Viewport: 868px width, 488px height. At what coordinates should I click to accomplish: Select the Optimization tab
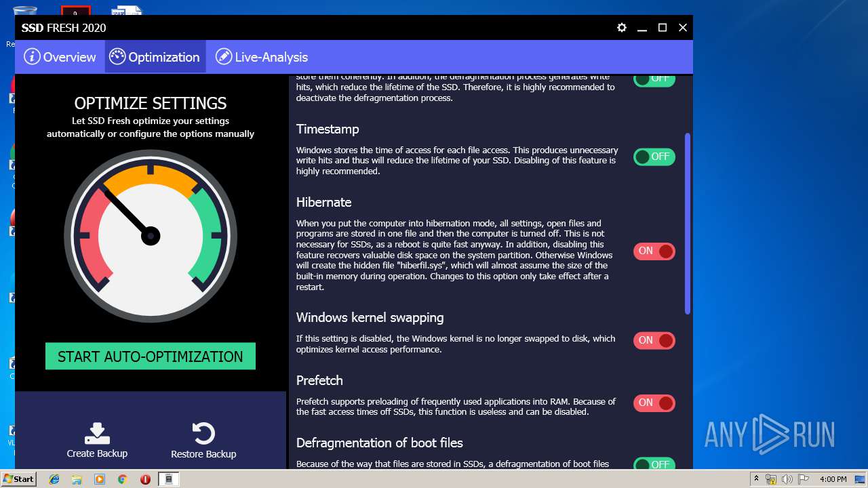155,57
